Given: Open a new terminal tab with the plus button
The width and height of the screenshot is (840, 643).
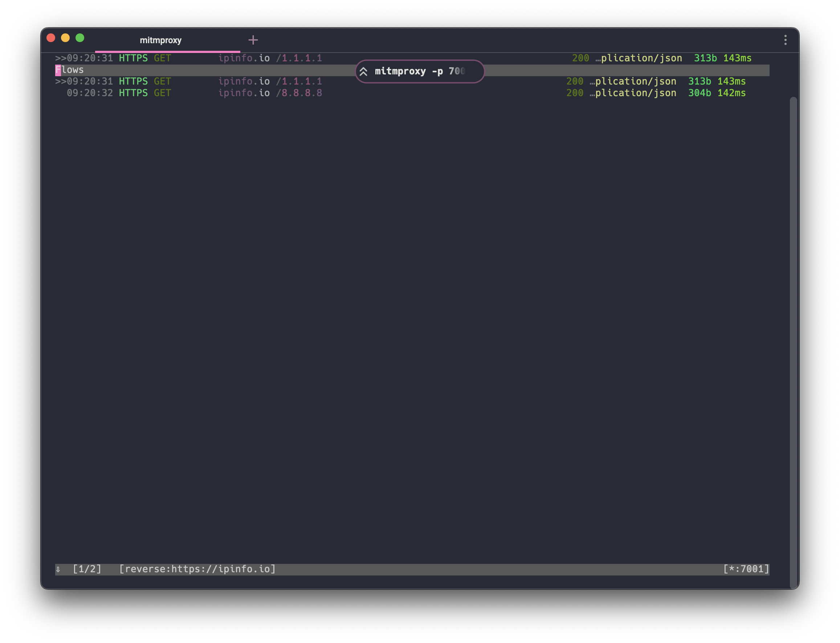Looking at the screenshot, I should point(253,40).
